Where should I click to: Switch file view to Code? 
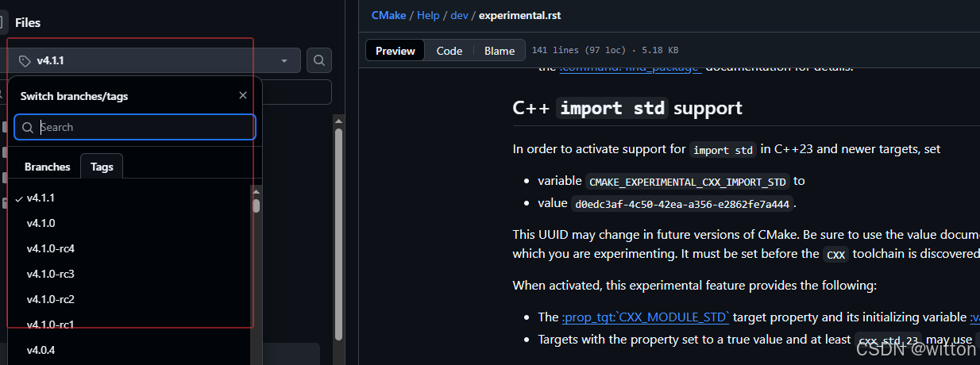(x=449, y=51)
